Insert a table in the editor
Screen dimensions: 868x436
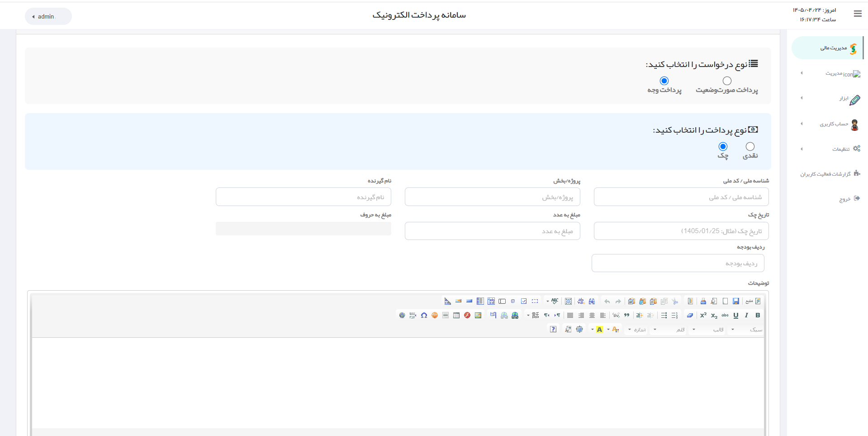point(456,316)
